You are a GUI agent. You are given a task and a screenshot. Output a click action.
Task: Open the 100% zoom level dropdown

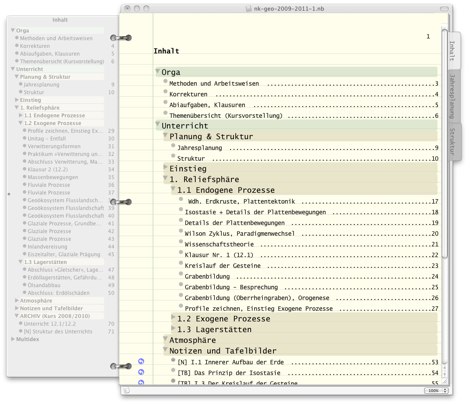click(436, 390)
